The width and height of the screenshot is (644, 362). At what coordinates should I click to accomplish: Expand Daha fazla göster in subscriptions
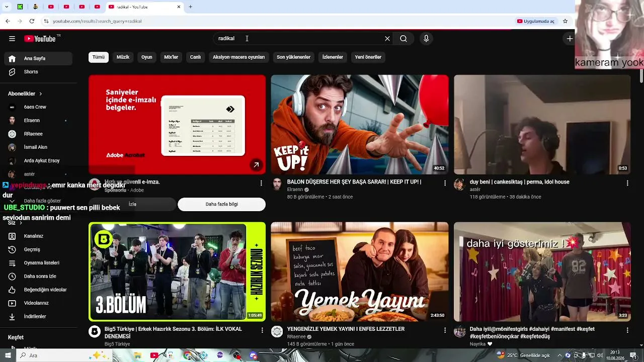click(x=38, y=201)
